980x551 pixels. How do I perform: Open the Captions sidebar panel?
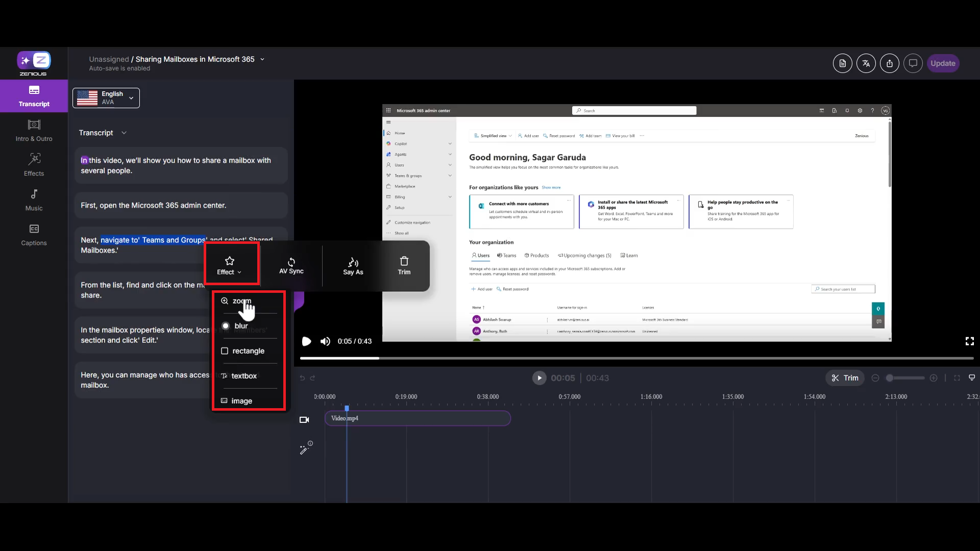point(34,235)
